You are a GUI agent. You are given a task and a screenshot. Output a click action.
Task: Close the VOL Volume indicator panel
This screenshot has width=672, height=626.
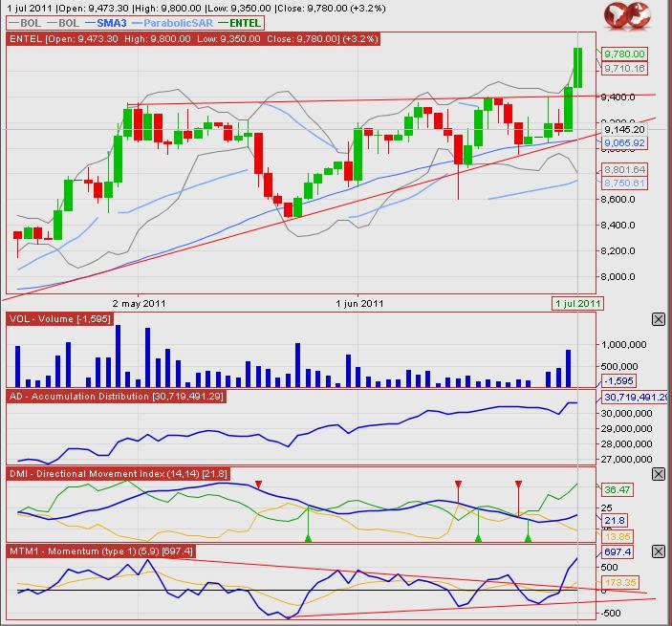[659, 319]
